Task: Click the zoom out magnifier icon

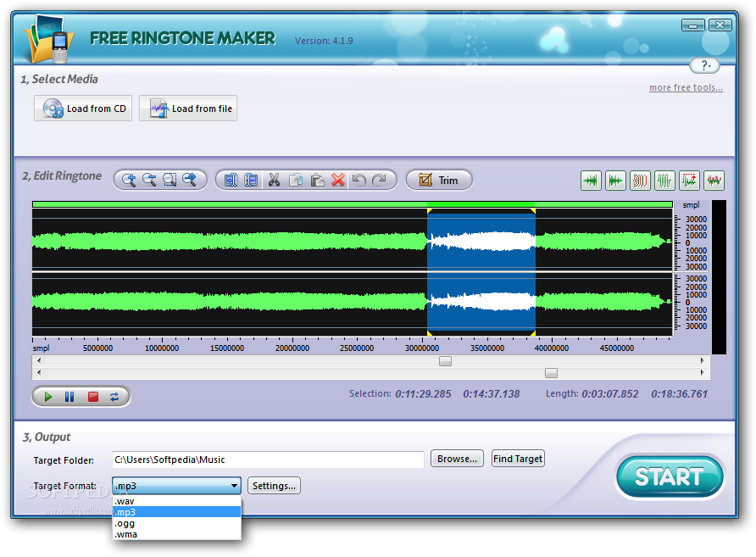Action: tap(149, 181)
